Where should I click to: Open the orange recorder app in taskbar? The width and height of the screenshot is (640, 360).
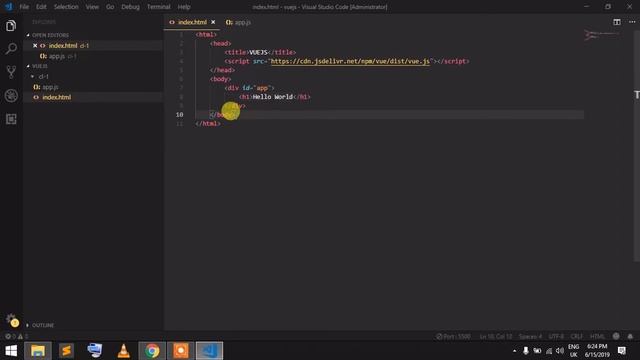(180, 351)
